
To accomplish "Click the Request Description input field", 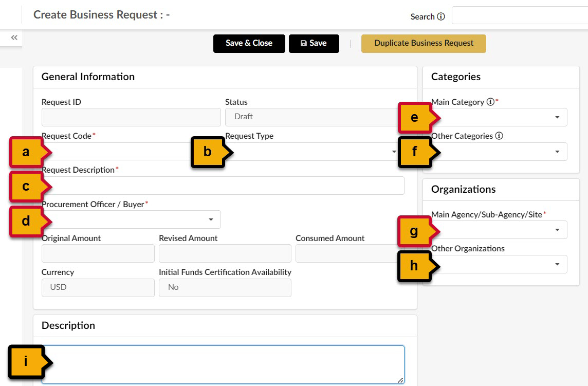I will (x=223, y=186).
